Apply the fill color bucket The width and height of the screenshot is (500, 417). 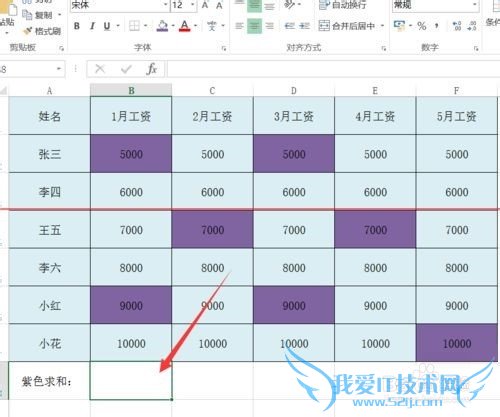(x=162, y=26)
